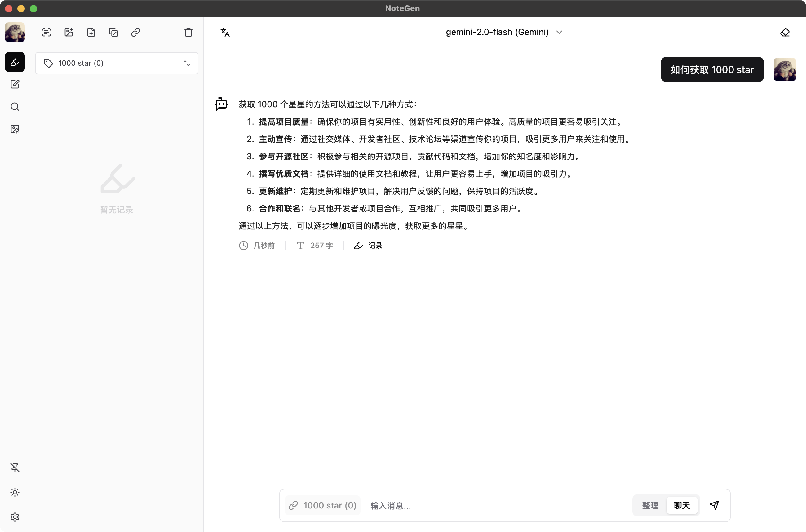Click the add image record icon

pos(69,32)
